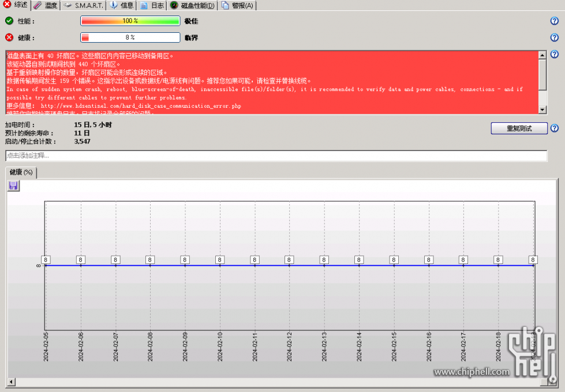Image resolution: width=565 pixels, height=392 pixels.
Task: Click the 启动/停止合计数 label
Action: [31, 141]
